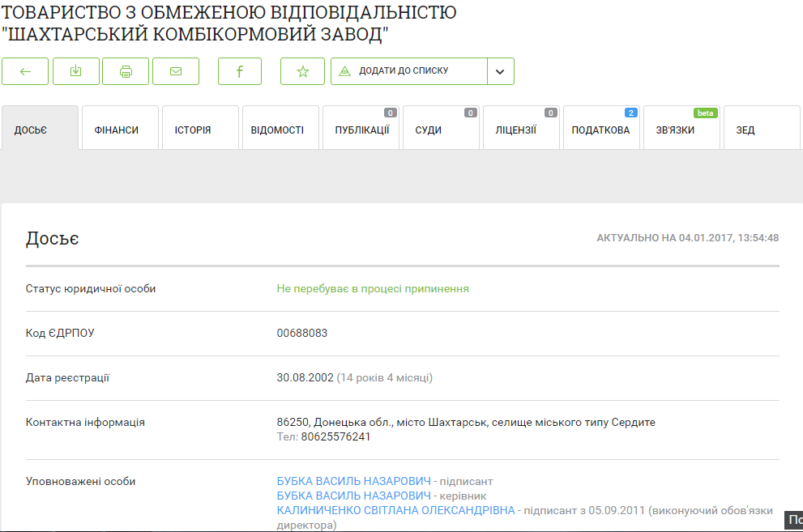Switch to the 'Податкова' tab

pyautogui.click(x=601, y=130)
